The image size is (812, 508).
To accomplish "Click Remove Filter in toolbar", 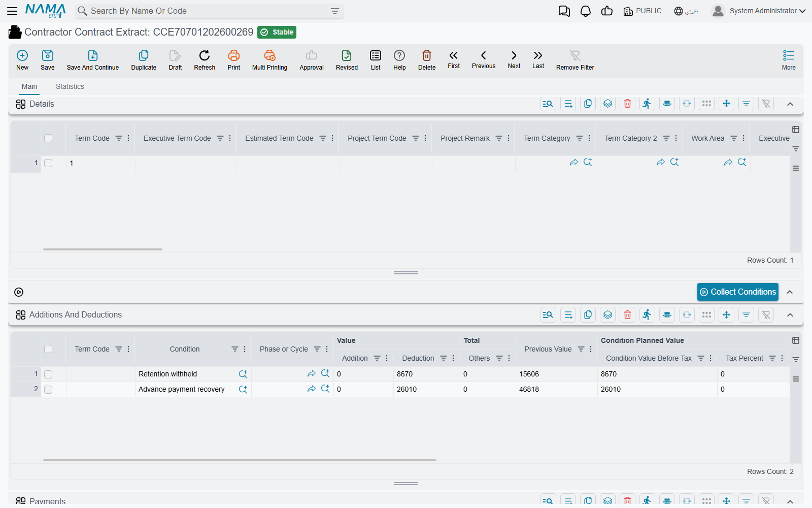I will [575, 60].
